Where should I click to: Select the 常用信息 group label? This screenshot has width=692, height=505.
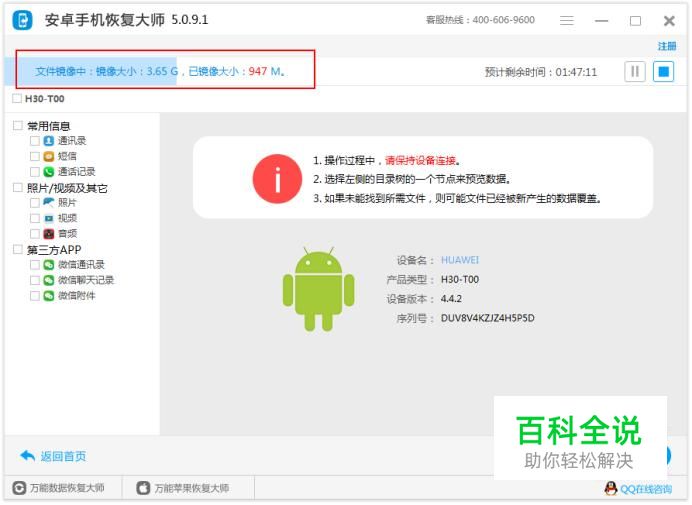click(x=49, y=126)
